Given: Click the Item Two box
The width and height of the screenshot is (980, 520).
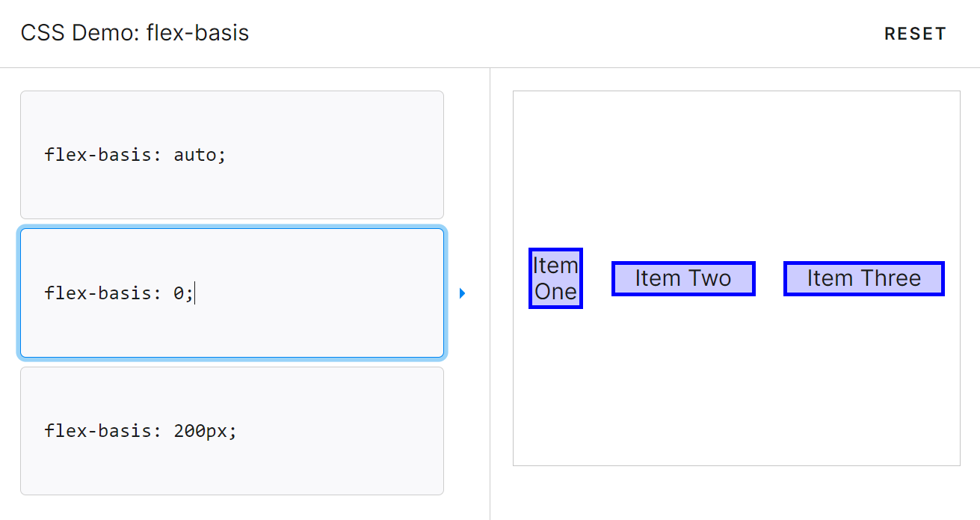Looking at the screenshot, I should (683, 278).
